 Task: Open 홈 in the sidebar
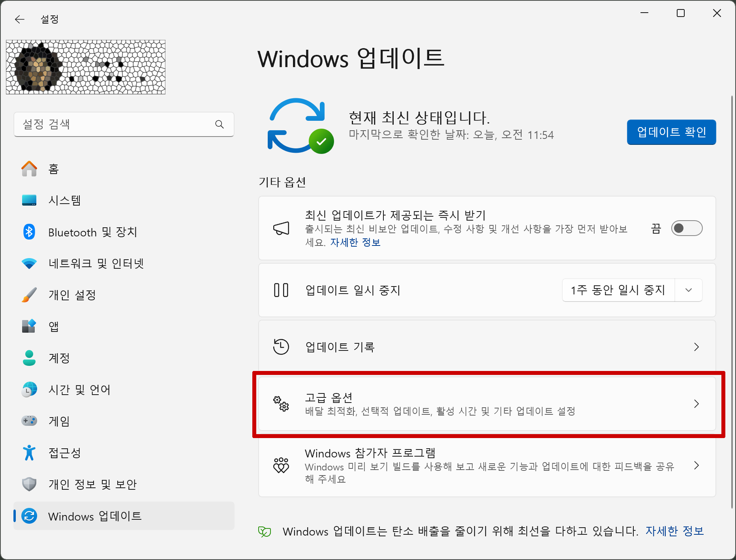pos(124,169)
